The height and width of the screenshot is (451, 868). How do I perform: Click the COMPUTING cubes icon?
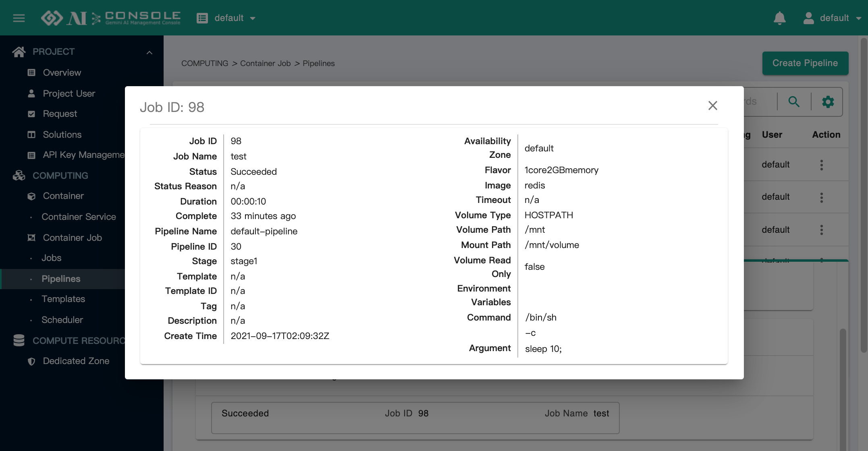(x=19, y=176)
